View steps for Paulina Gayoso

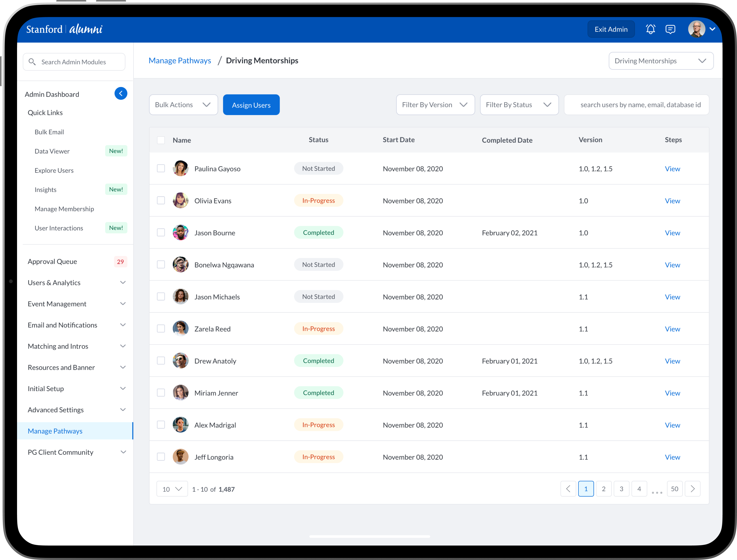point(672,169)
